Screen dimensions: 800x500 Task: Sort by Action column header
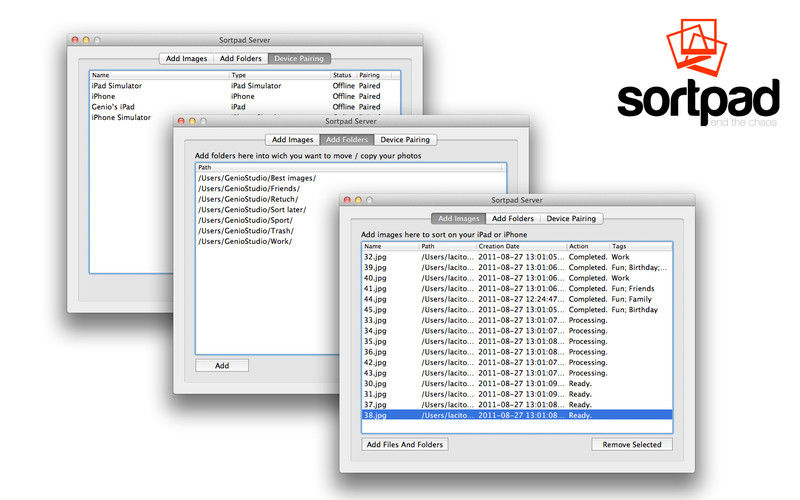click(588, 246)
